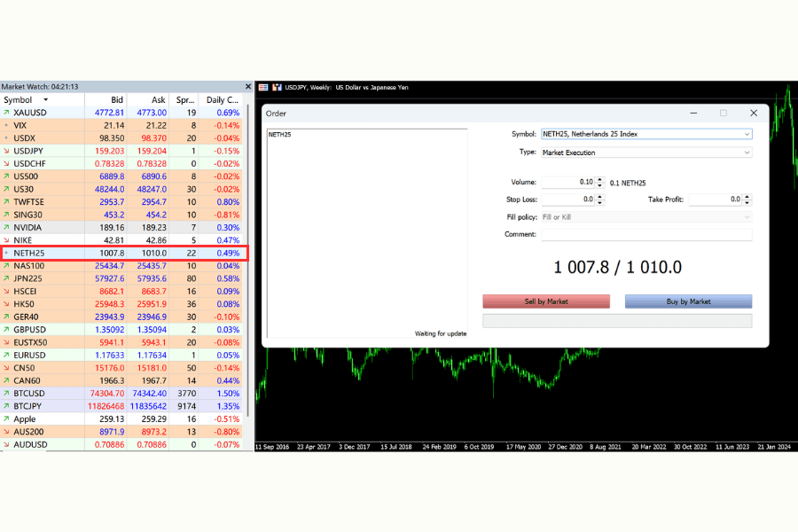Click the green uptrend arrow beside XAUUSD
Viewport: 798px width, 532px height.
pyautogui.click(x=7, y=113)
